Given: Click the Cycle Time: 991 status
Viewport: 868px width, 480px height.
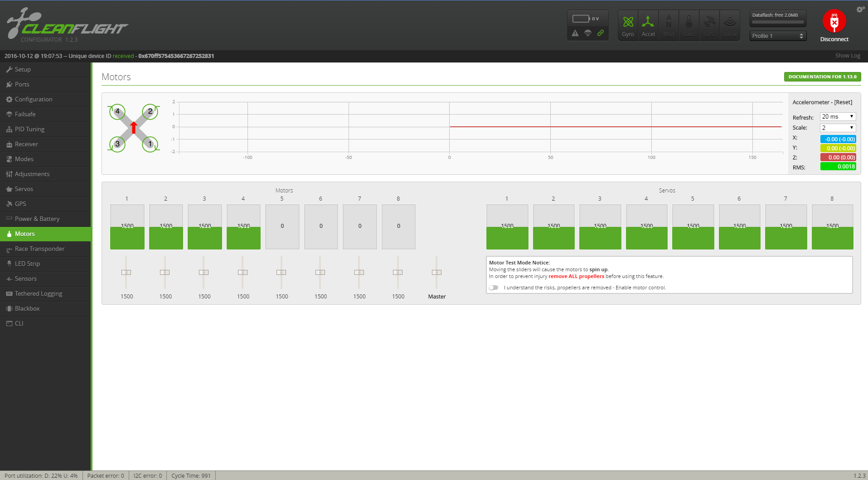Looking at the screenshot, I should [x=191, y=475].
